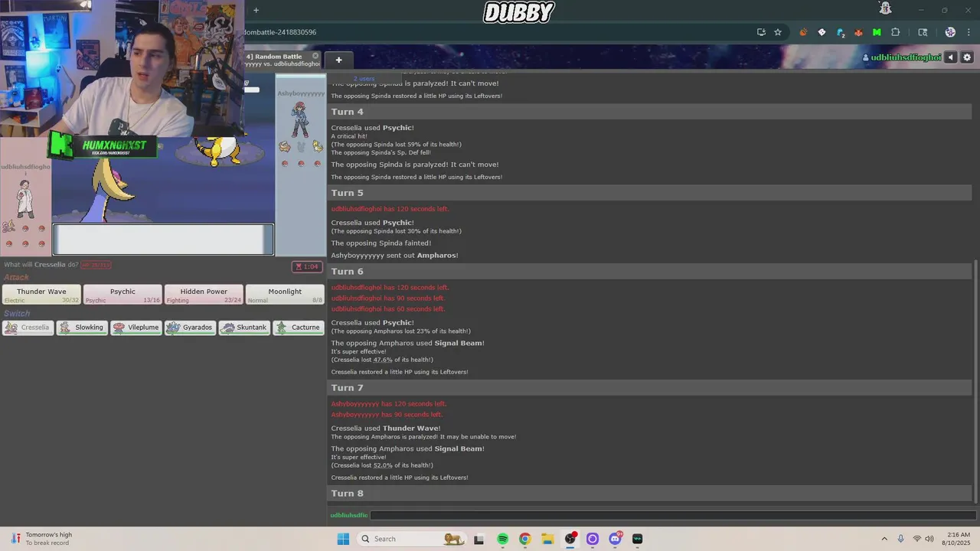Open the Windows Start menu
This screenshot has width=980, height=551.
(343, 539)
